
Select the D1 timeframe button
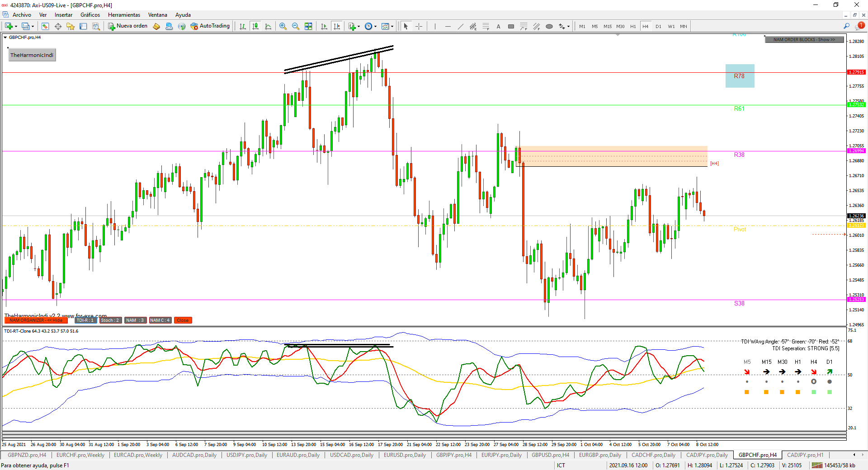tap(658, 26)
